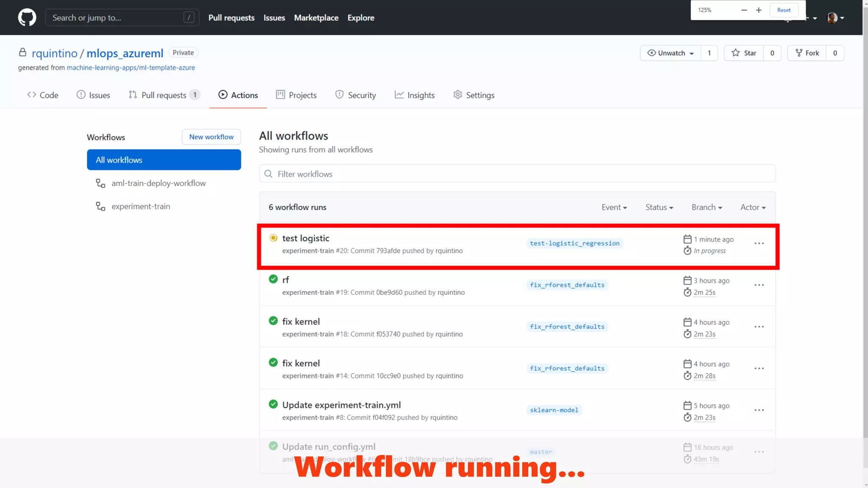Screen dimensions: 868x488
Task: Reset the browser zoom level
Action: click(784, 10)
